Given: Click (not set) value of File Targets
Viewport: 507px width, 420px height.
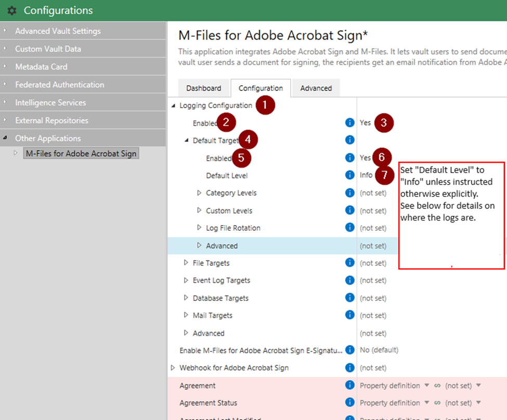Looking at the screenshot, I should tap(373, 263).
